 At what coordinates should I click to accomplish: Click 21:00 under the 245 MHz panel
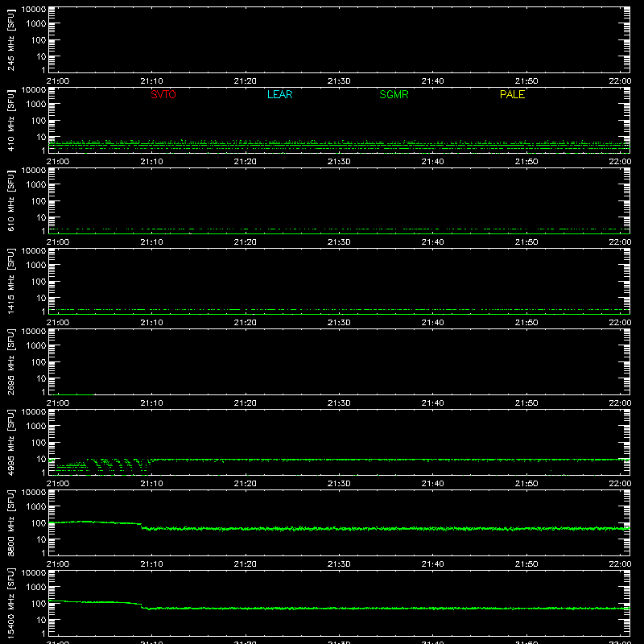[58, 81]
